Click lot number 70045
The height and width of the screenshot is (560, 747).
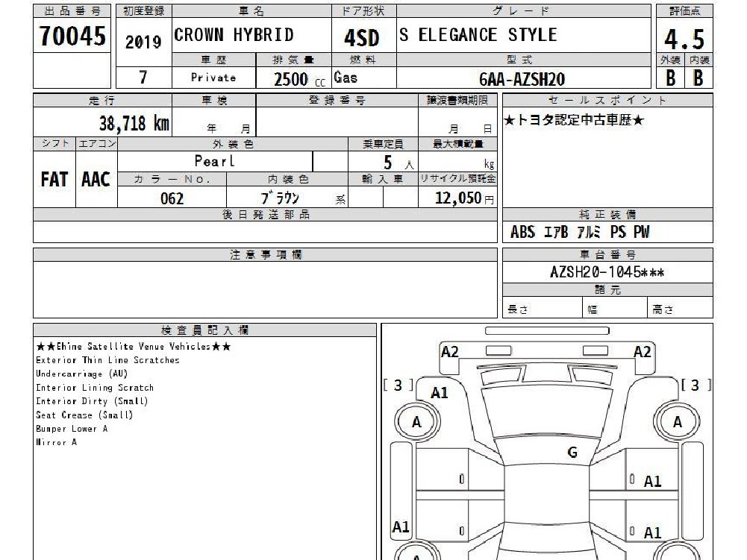click(72, 36)
